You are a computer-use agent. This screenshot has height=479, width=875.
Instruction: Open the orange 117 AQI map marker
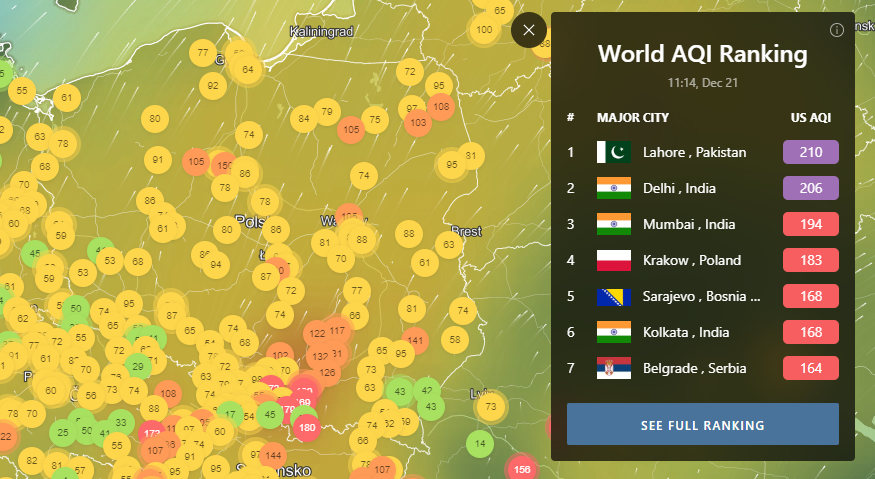[338, 330]
